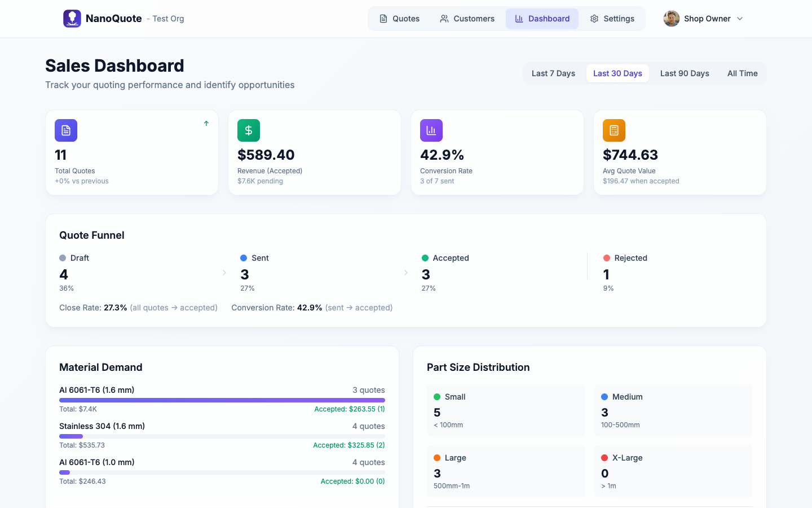Click the chevron after the Draft funnel stage
Screen dimensions: 812x508
(224, 272)
